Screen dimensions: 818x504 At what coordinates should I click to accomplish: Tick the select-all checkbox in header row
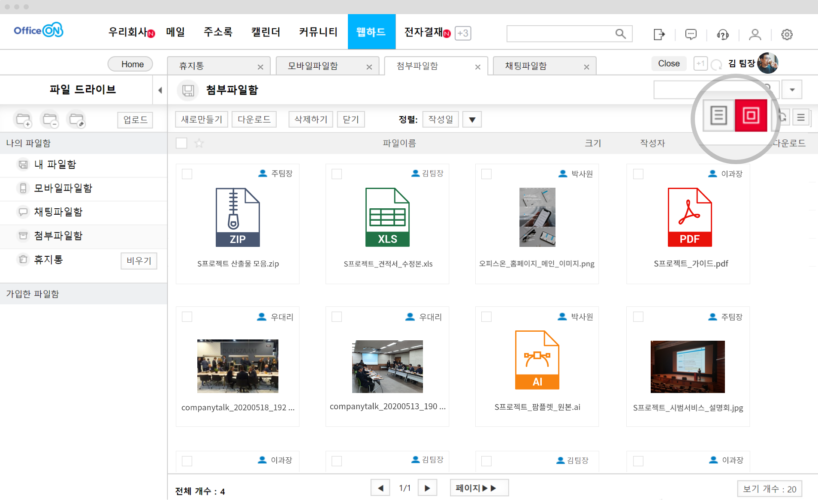[x=181, y=143]
